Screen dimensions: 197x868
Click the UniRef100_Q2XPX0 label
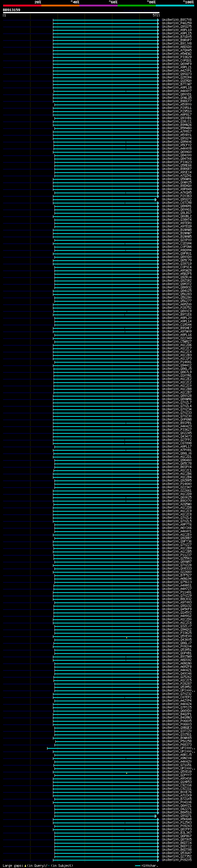coord(177,240)
